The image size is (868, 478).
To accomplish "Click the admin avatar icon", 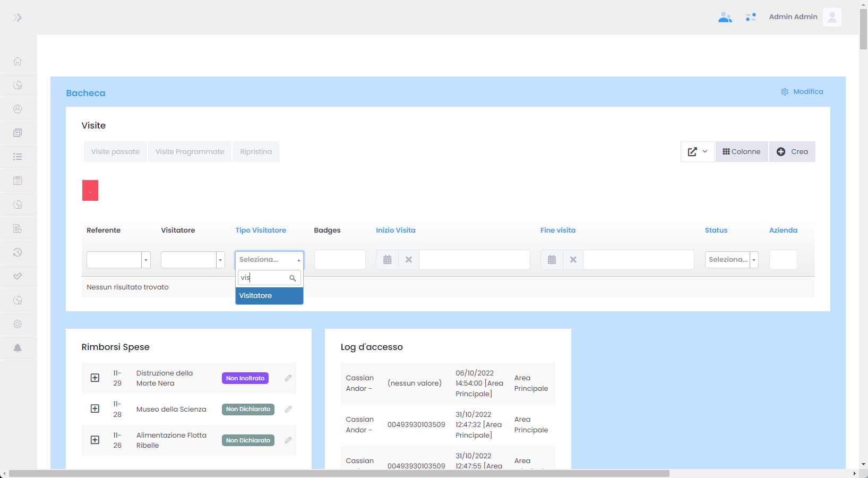I will coord(832,17).
